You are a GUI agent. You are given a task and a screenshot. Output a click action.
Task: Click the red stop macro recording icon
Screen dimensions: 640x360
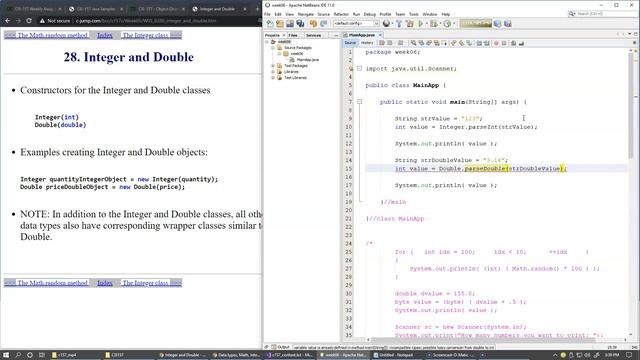coord(496,43)
